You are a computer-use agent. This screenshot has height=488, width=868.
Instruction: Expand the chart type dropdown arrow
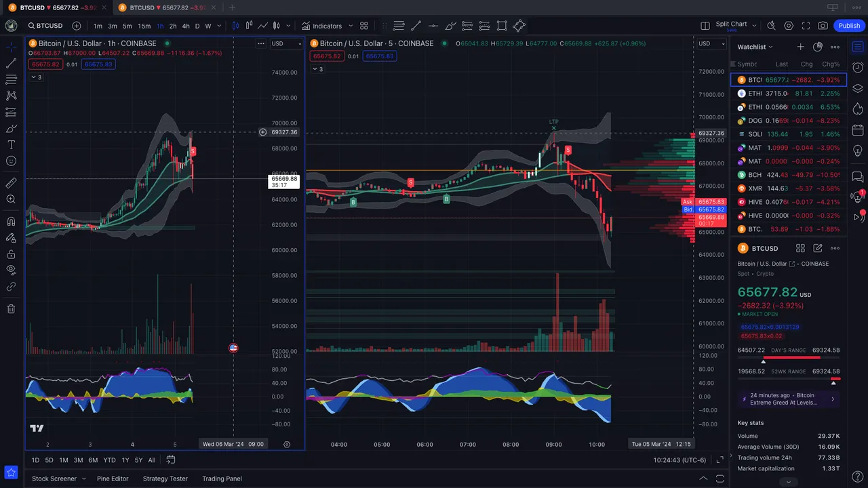pos(288,26)
